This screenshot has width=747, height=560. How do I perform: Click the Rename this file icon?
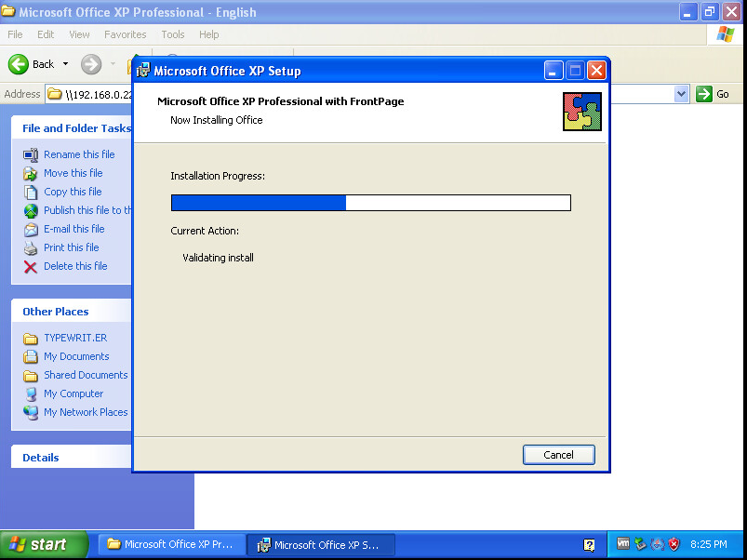click(31, 154)
